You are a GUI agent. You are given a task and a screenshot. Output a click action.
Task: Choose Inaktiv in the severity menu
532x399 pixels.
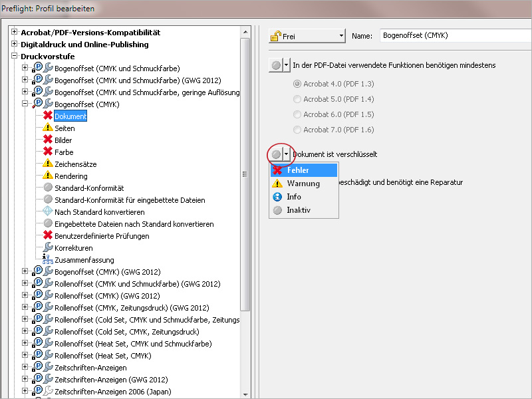point(297,210)
